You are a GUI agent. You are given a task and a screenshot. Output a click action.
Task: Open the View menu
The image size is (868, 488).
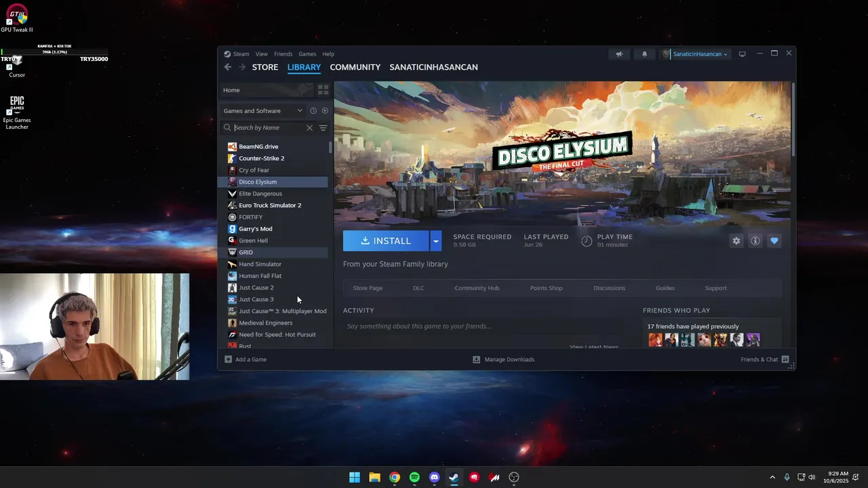click(x=261, y=54)
